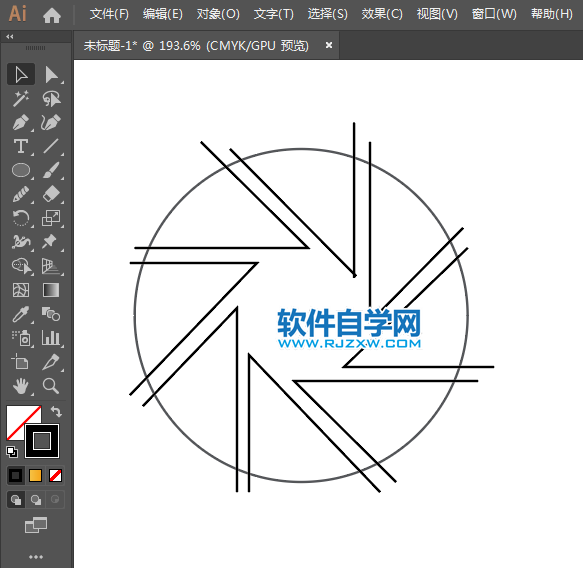This screenshot has width=583, height=568.
Task: Click the Illustrator Ai logo
Action: (x=17, y=14)
